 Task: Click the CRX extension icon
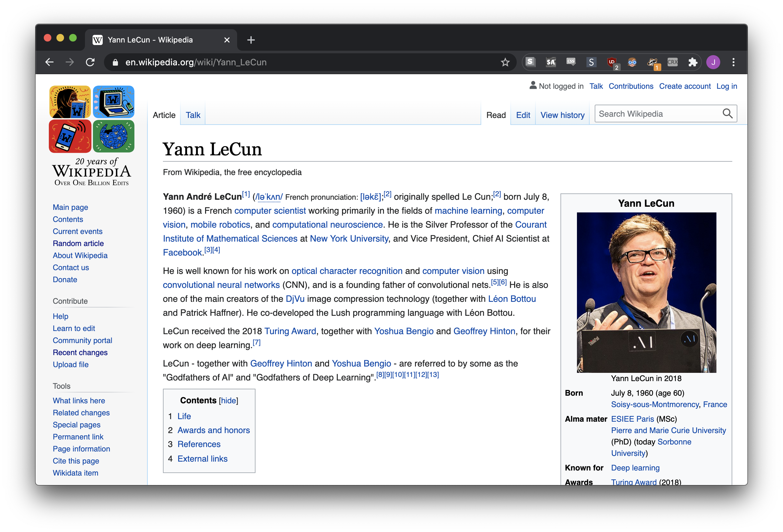[x=672, y=62]
